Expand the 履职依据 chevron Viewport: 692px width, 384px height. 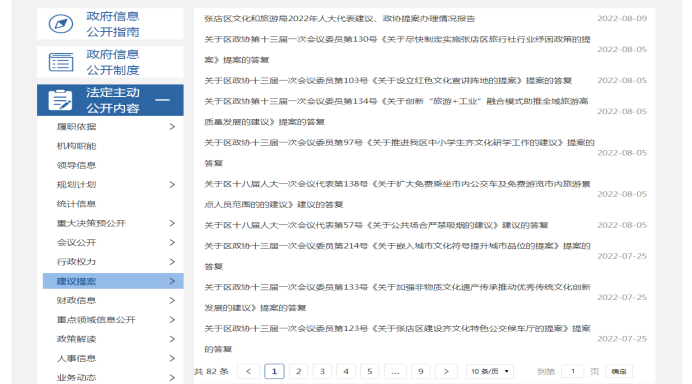172,127
